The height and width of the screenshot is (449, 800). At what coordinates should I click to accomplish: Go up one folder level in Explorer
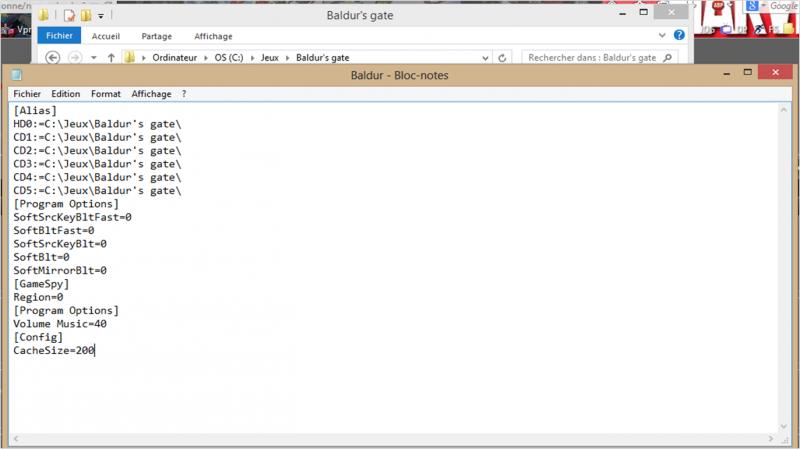[111, 58]
